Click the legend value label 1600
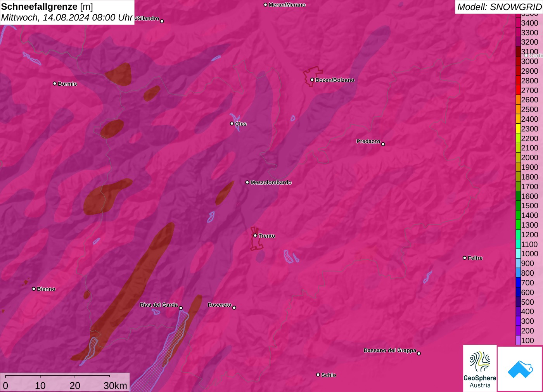Screen dimensions: 543x392 coord(529,196)
